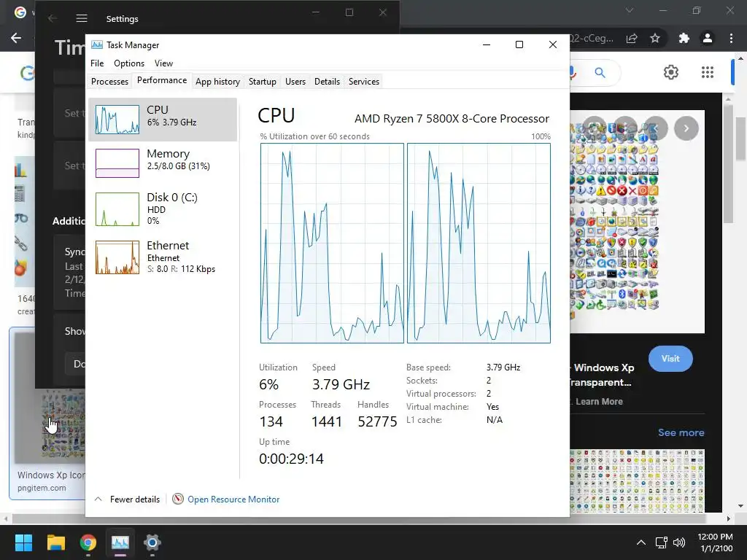
Task: Click the network icon in system tray
Action: (661, 542)
